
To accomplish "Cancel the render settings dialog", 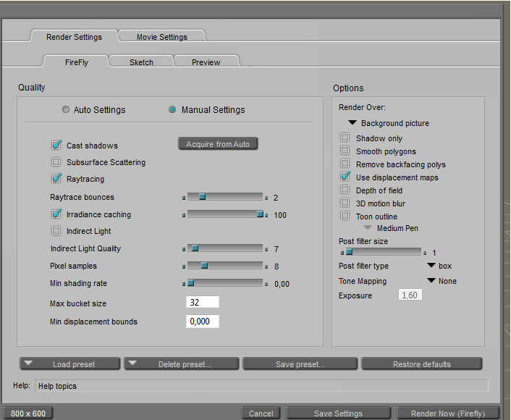I will [x=261, y=413].
